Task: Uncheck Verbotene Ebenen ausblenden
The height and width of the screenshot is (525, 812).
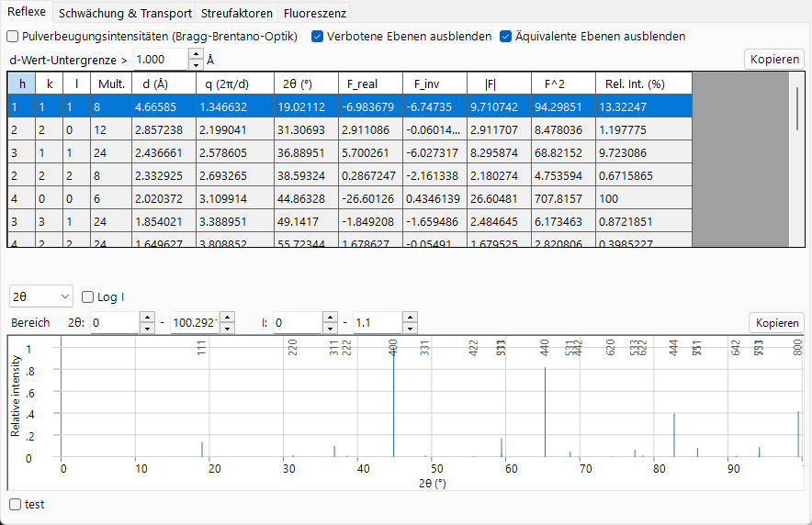Action: click(318, 36)
